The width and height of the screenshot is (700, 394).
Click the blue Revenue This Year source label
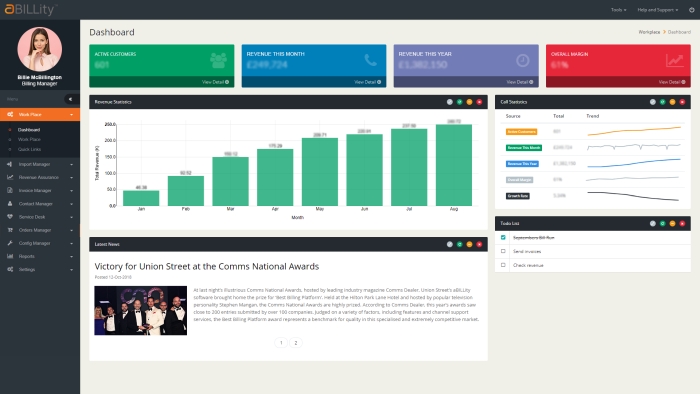coord(522,164)
